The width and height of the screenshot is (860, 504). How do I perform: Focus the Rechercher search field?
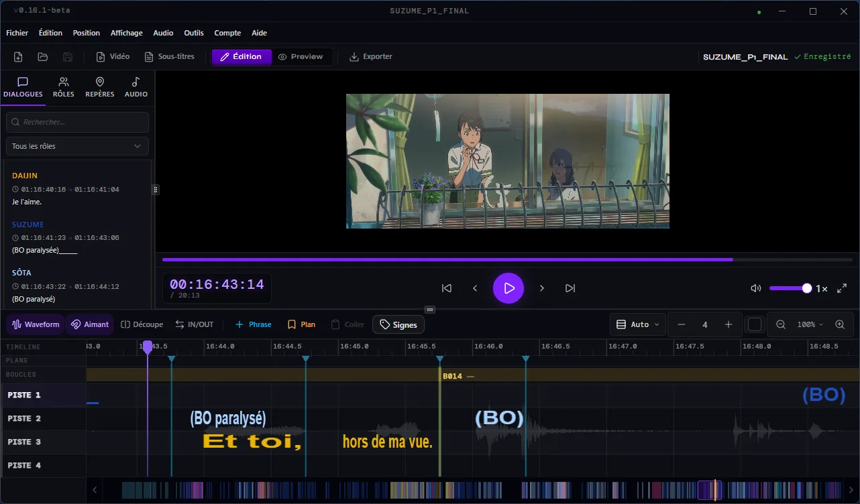[77, 122]
